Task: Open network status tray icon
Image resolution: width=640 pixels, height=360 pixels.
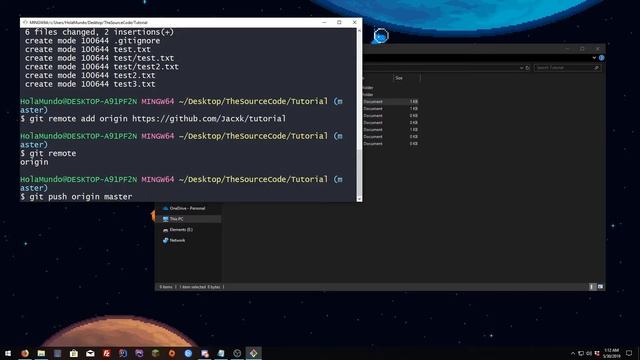Action: click(x=581, y=353)
